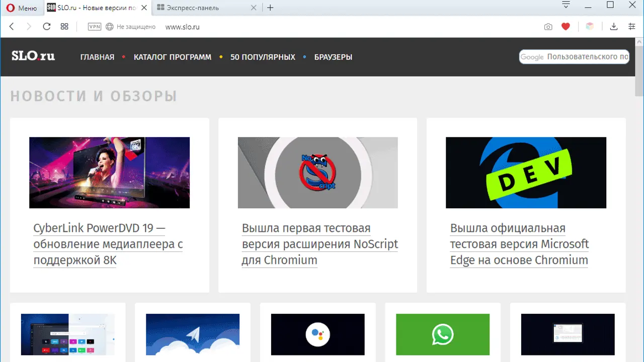Open a new tab with plus icon
The image size is (644, 362).
point(270,8)
